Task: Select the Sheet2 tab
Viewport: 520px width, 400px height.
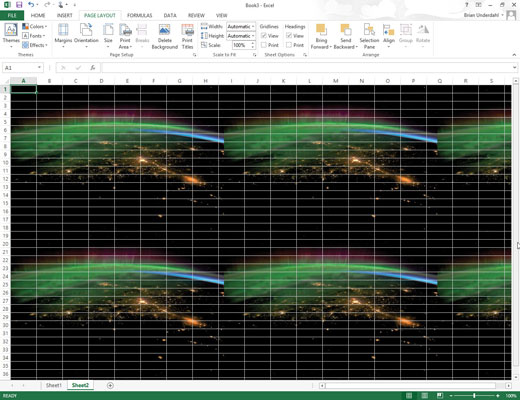Action: tap(80, 385)
